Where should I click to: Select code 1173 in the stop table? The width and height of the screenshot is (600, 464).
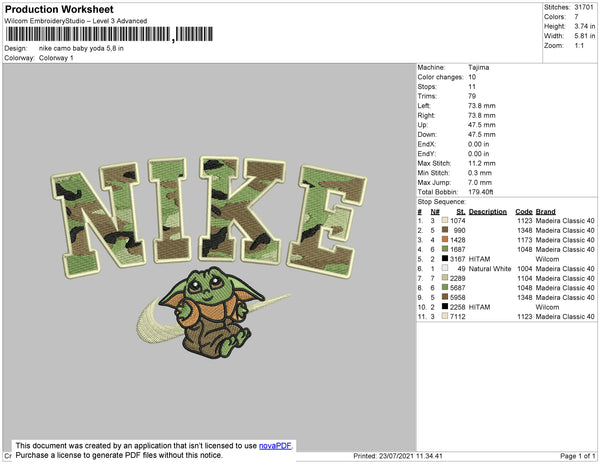pyautogui.click(x=525, y=240)
